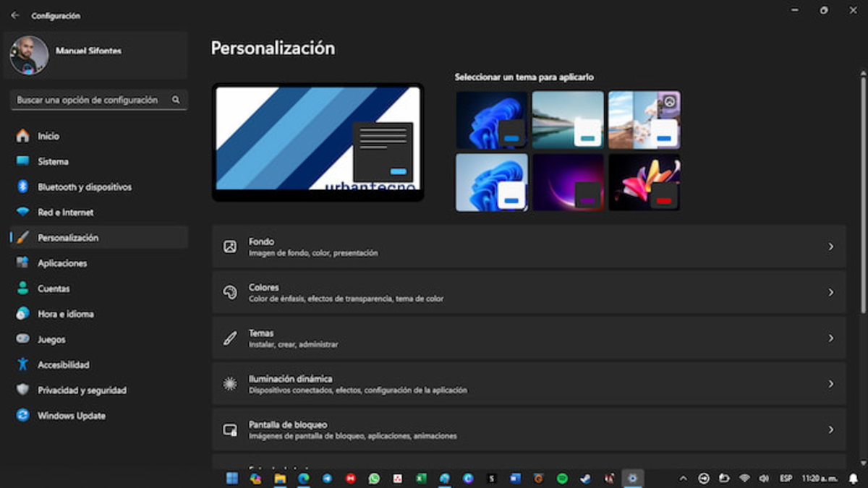
Task: Expand the Pantalla de bloqueo row chevron
Action: point(831,429)
